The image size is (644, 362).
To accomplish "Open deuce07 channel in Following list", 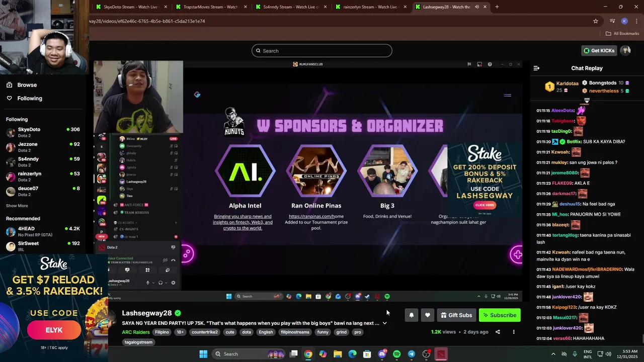I will 43,192.
